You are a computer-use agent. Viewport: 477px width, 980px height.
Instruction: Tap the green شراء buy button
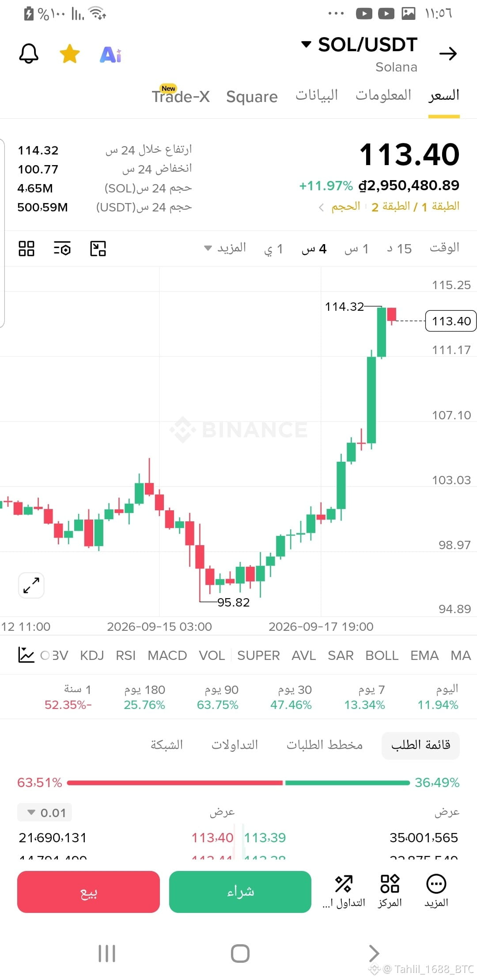click(x=240, y=892)
